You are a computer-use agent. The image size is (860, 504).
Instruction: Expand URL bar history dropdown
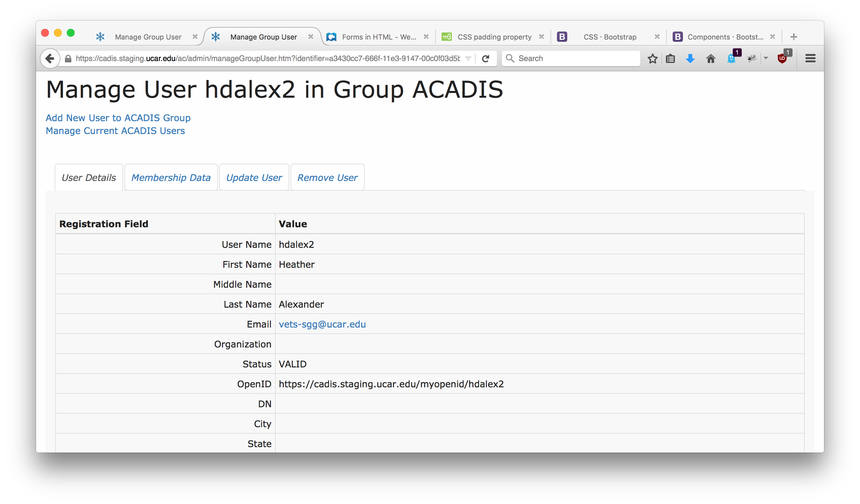pyautogui.click(x=468, y=59)
